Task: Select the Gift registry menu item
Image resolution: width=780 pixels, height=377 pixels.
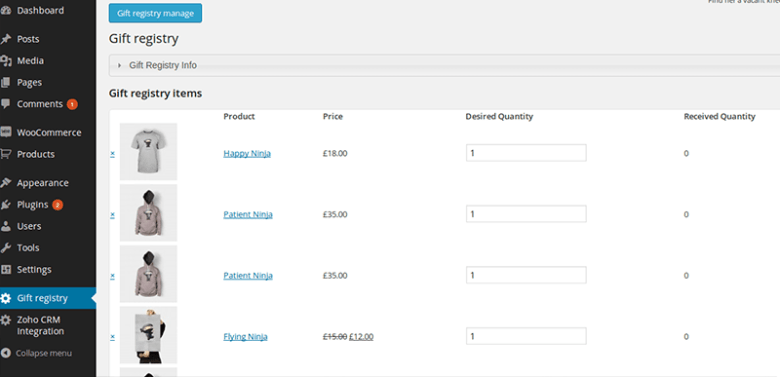Action: [x=42, y=298]
